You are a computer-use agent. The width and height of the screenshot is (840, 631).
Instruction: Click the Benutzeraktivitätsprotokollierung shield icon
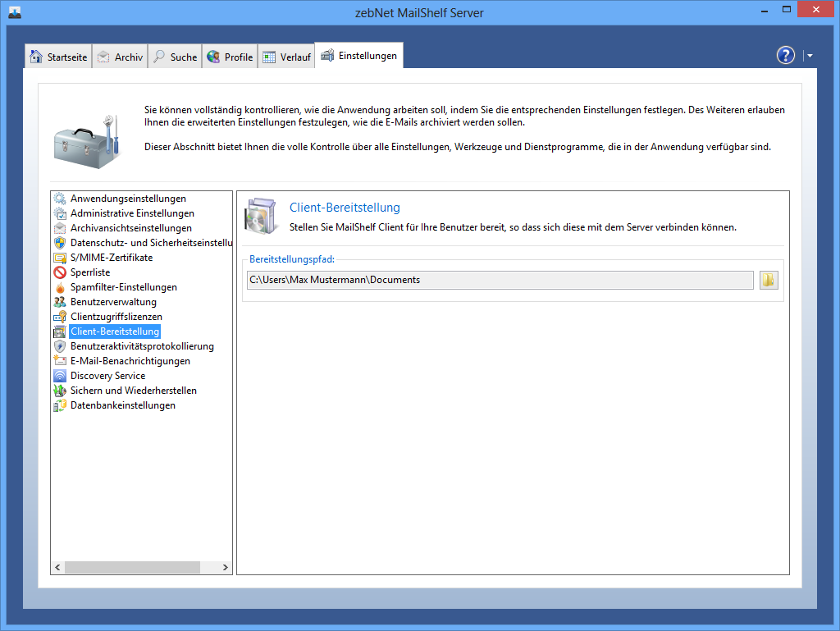point(60,346)
